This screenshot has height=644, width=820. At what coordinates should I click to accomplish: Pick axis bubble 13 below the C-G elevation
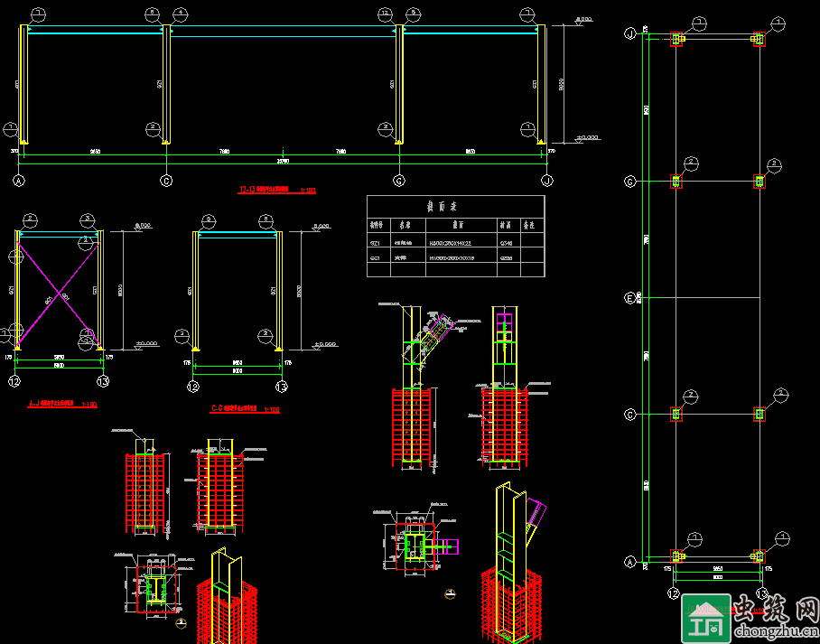(282, 387)
